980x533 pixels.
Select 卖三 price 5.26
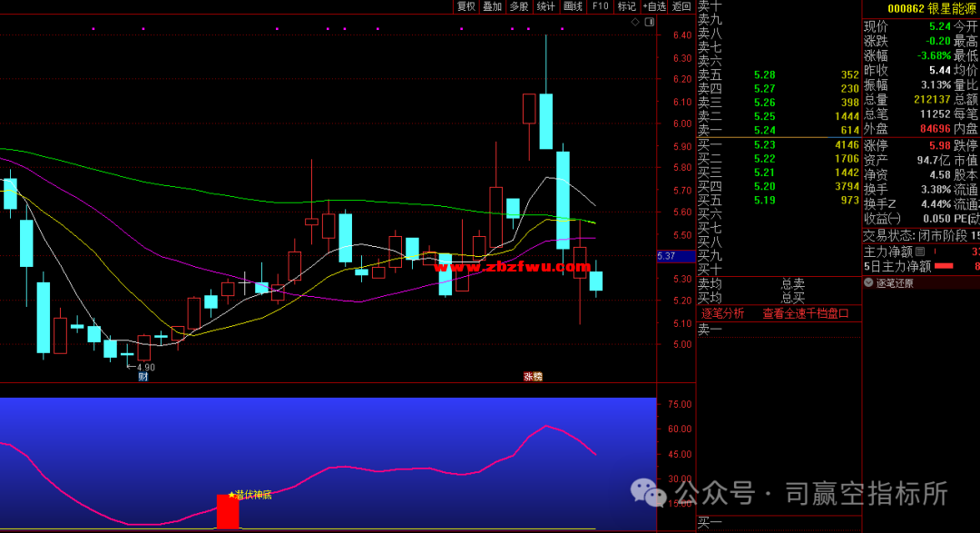(x=764, y=103)
